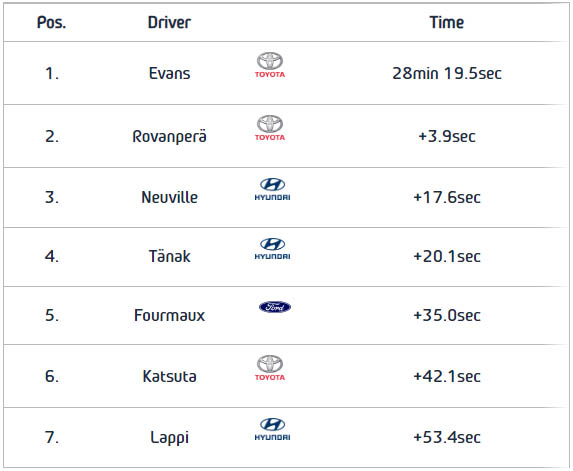573x471 pixels.
Task: Click the +3.9sec time gap
Action: pyautogui.click(x=447, y=137)
